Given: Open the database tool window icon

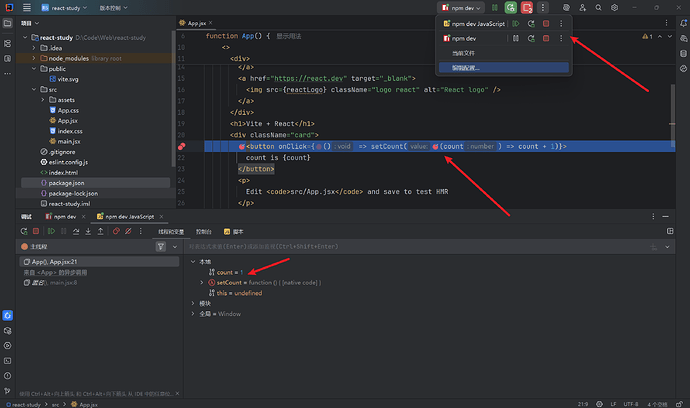Looking at the screenshot, I should [x=683, y=53].
